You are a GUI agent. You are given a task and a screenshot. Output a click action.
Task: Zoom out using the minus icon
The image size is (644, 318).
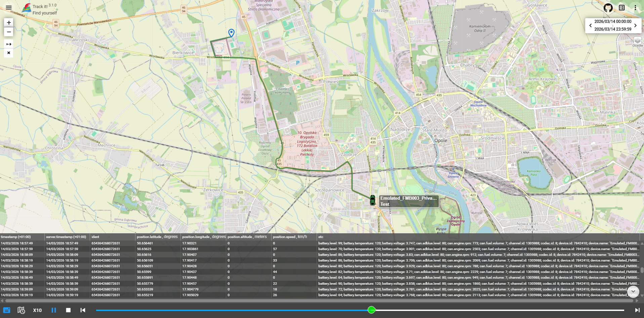[x=8, y=32]
